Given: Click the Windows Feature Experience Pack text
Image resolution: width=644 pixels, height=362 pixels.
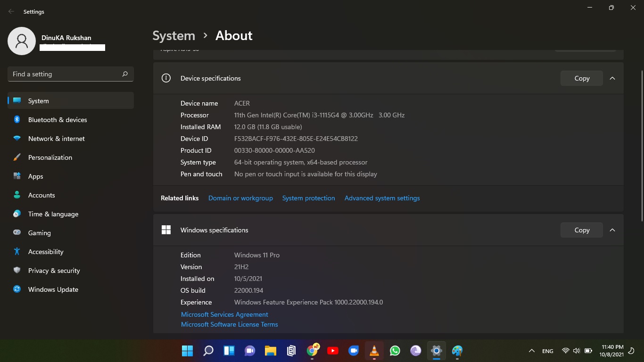Looking at the screenshot, I should coord(309,302).
